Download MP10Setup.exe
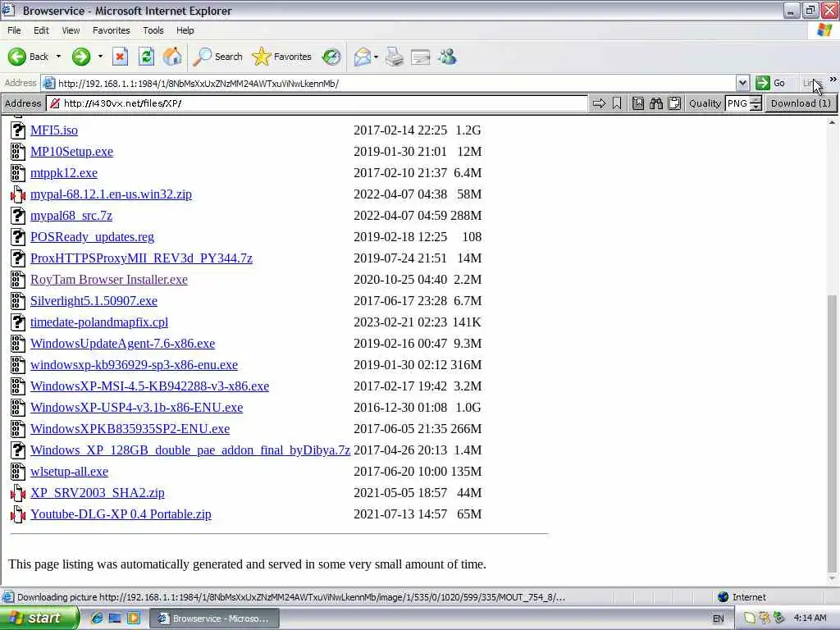This screenshot has height=630, width=840. tap(72, 152)
